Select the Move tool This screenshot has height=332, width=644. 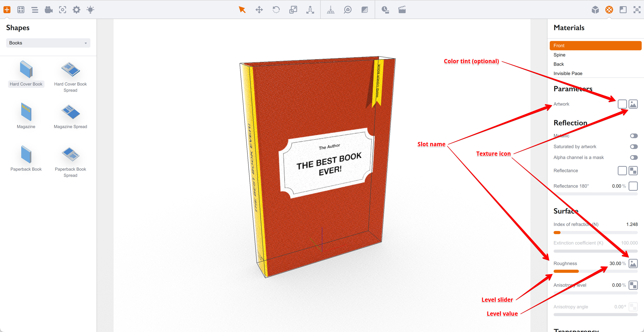(x=259, y=9)
